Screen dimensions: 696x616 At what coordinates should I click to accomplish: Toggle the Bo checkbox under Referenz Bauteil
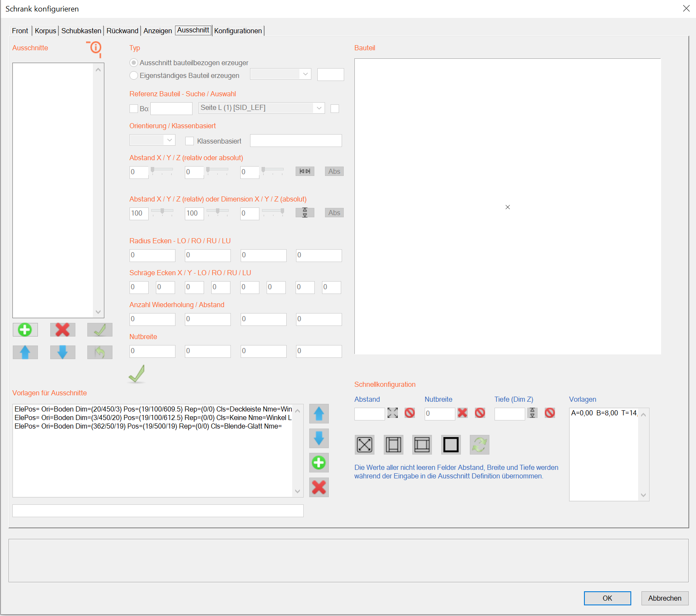pyautogui.click(x=134, y=109)
